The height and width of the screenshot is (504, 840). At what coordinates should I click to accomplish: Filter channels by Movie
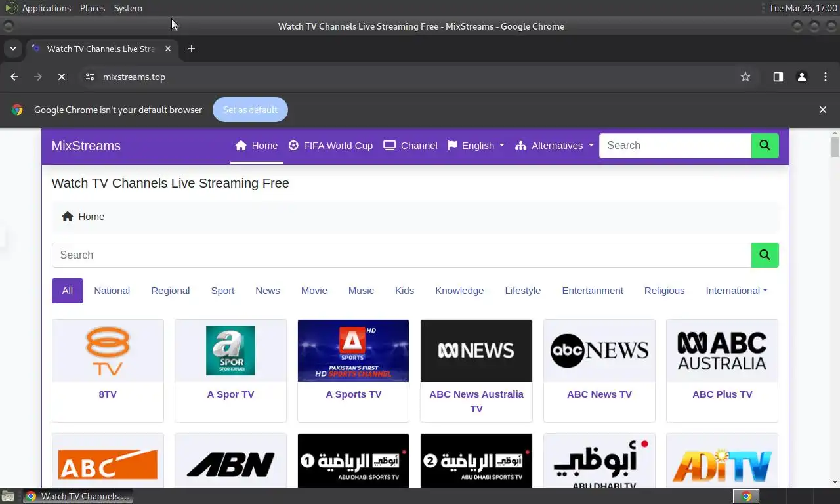pos(314,291)
